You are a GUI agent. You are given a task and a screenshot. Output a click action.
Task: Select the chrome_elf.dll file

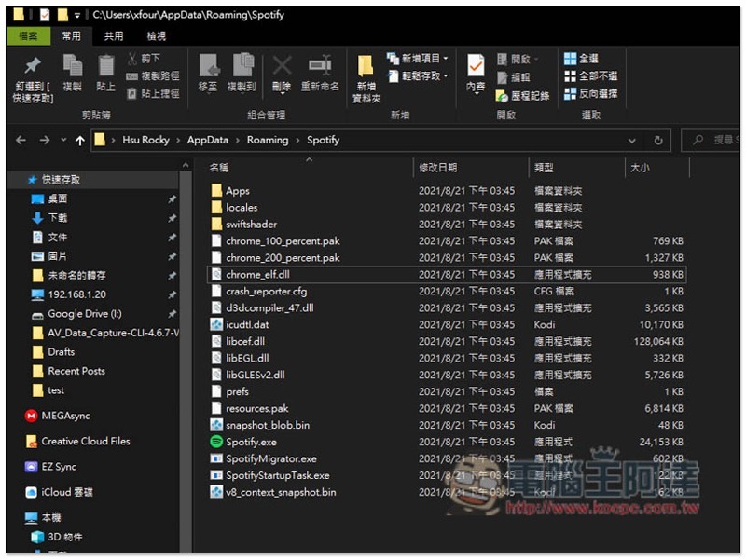point(447,274)
